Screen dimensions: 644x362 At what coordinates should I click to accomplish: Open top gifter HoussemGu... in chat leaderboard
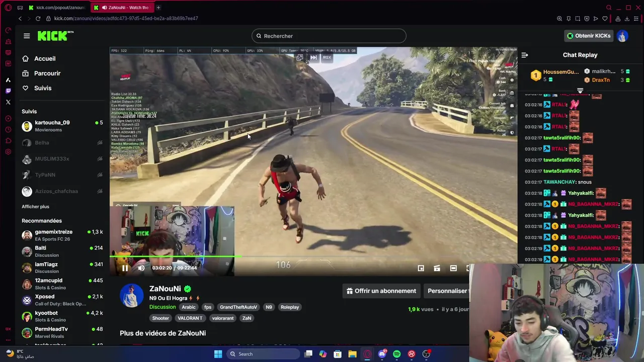(555, 75)
